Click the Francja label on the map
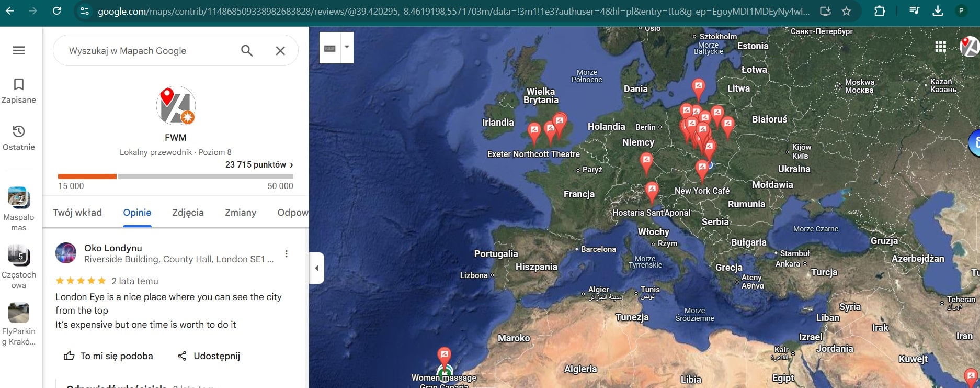Viewport: 980px width, 388px height. [x=579, y=194]
